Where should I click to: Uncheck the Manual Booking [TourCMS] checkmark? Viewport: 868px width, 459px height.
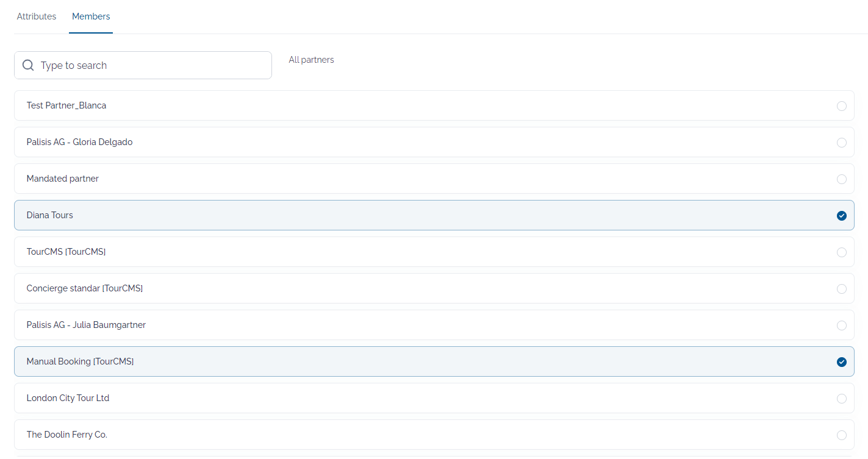pos(842,362)
